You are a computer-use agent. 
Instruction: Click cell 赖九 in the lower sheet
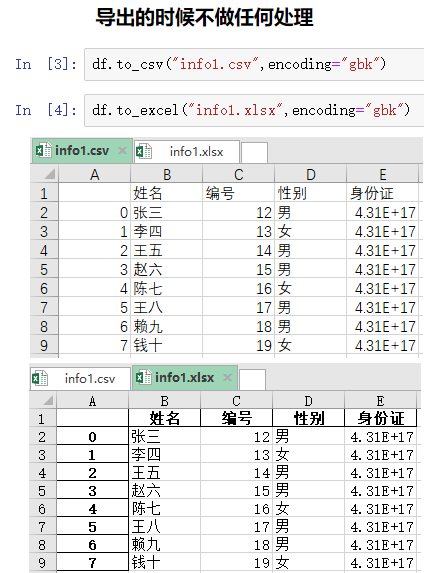164,544
